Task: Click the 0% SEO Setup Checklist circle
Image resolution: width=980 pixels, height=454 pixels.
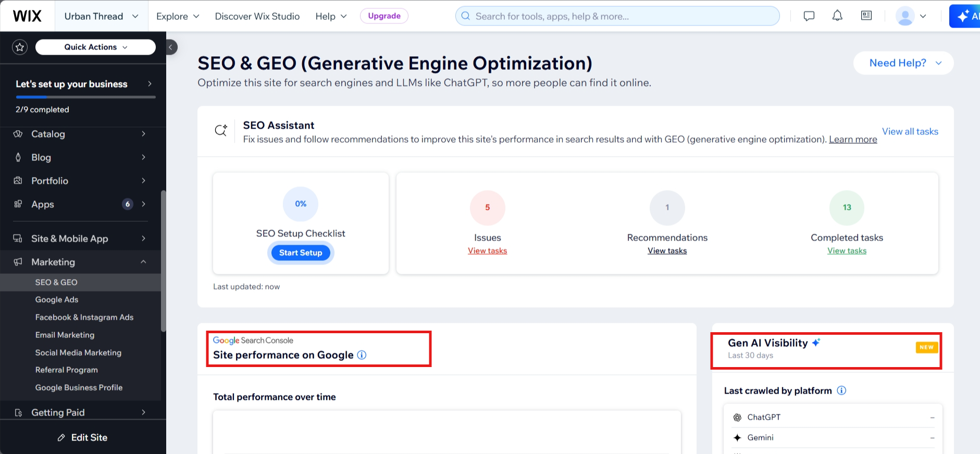Action: [x=301, y=204]
